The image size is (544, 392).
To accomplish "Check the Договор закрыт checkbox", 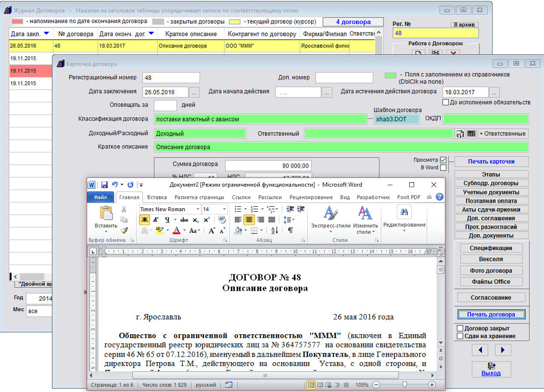I will pos(460,328).
